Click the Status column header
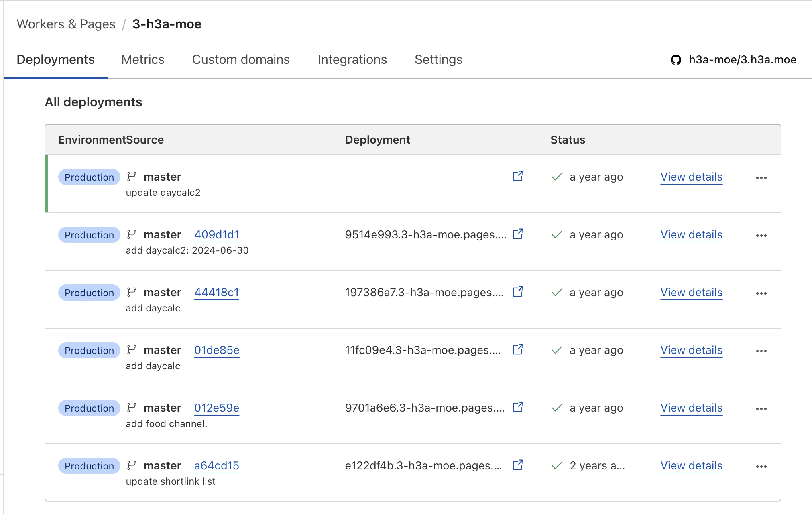 coord(568,140)
